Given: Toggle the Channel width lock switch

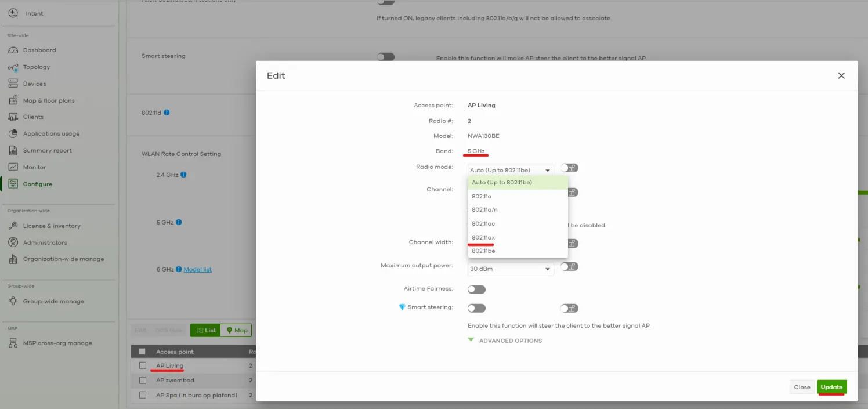Looking at the screenshot, I should 573,244.
